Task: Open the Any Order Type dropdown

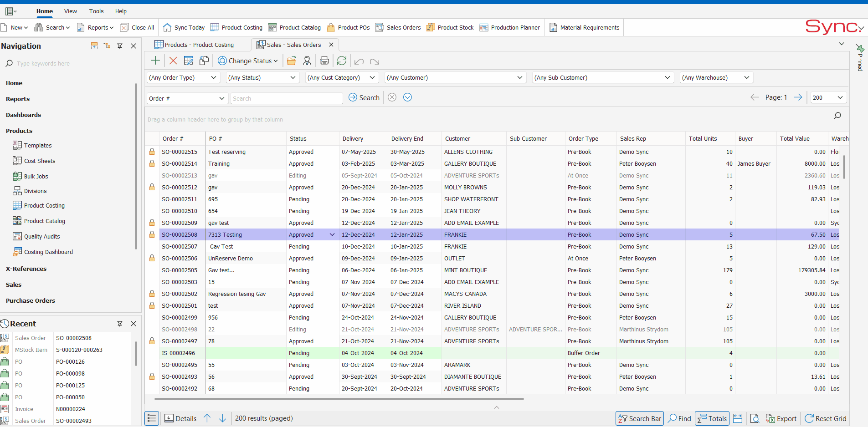Action: click(x=183, y=78)
